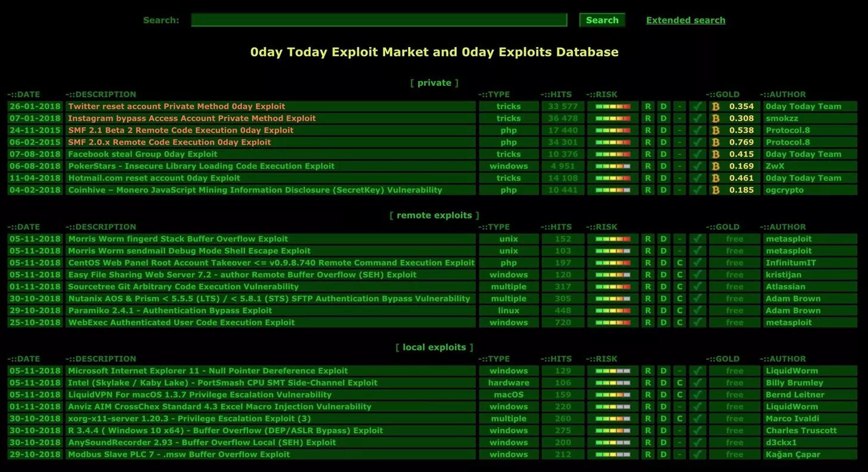
Task: Click Bitcoin icon in SMF 2.1 Beta 2 row
Action: [x=715, y=131]
